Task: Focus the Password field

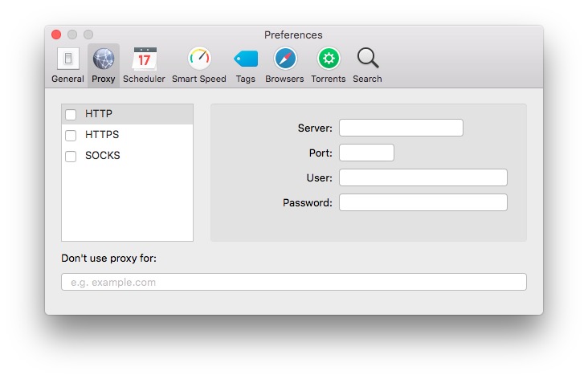Action: pos(423,202)
